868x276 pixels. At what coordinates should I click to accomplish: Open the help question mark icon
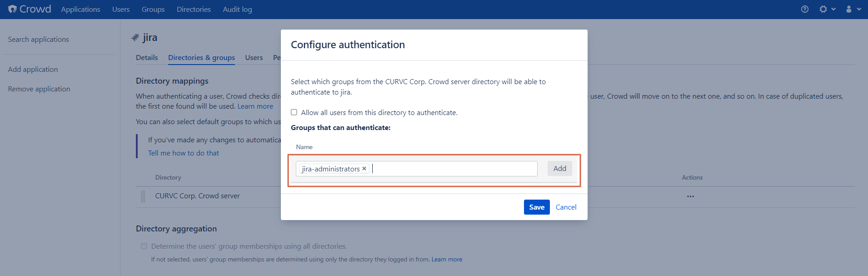click(x=805, y=9)
